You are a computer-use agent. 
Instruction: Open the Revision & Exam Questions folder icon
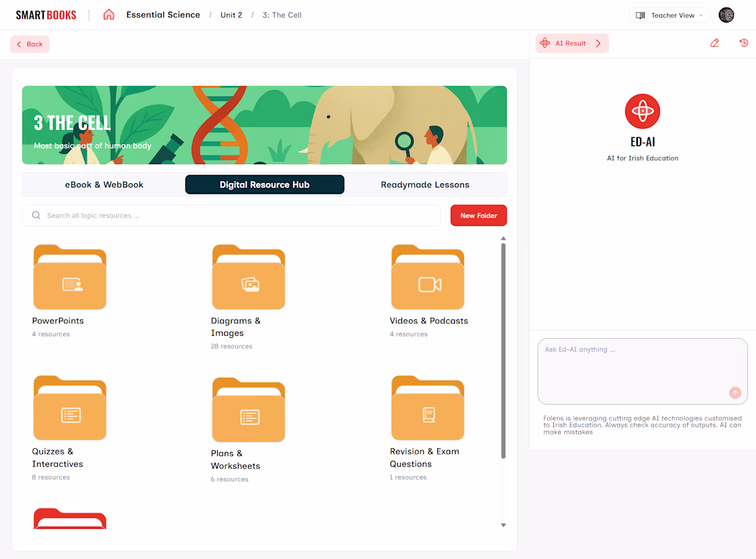[427, 408]
